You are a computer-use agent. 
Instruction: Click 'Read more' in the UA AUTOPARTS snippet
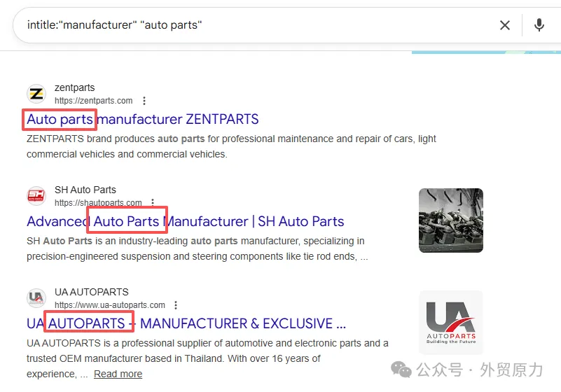point(118,374)
